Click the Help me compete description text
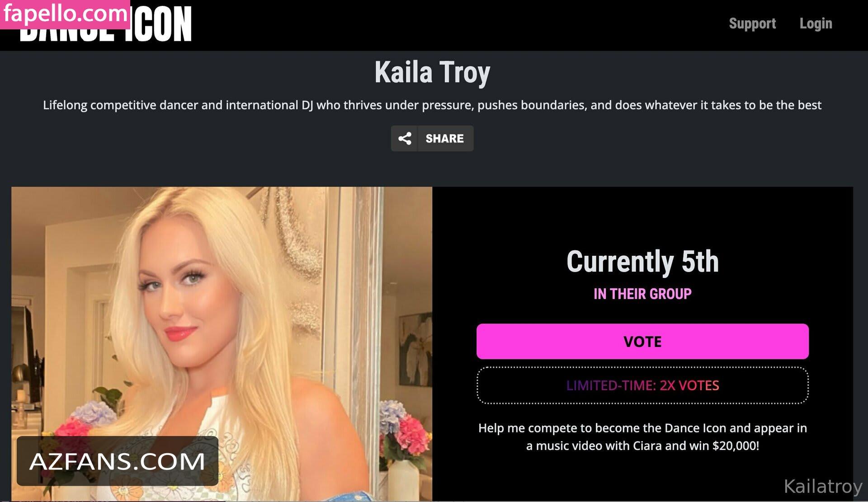 pyautogui.click(x=642, y=436)
